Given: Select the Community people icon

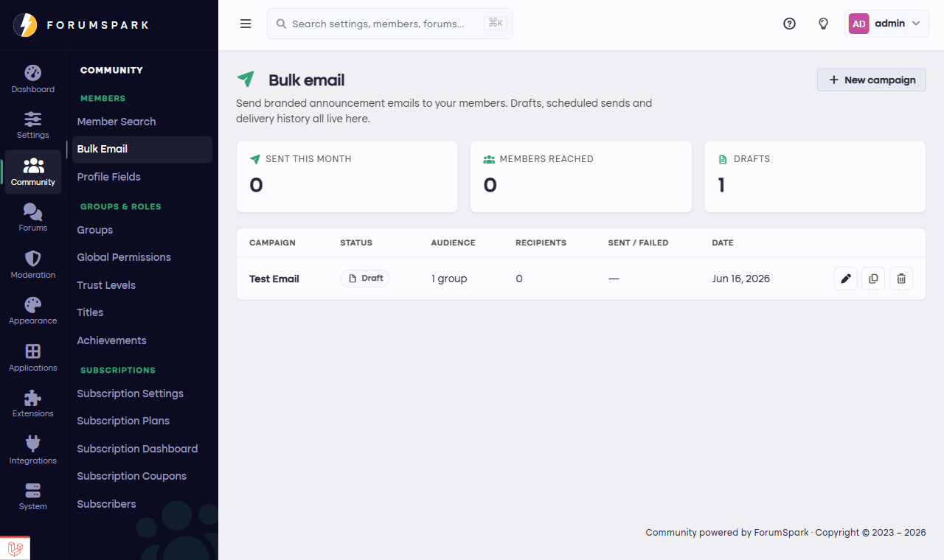Looking at the screenshot, I should pyautogui.click(x=33, y=166).
